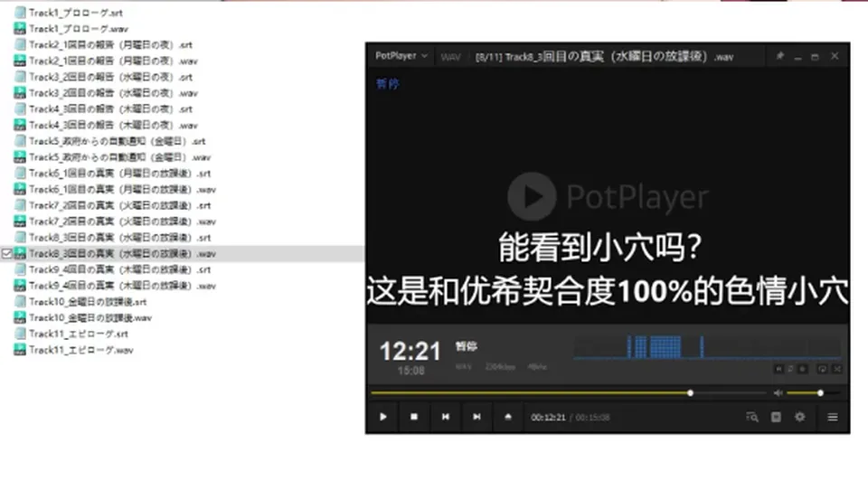Image resolution: width=868 pixels, height=490 pixels.
Task: Click the Track1 プロローグ.wav file icon
Action: [20, 29]
